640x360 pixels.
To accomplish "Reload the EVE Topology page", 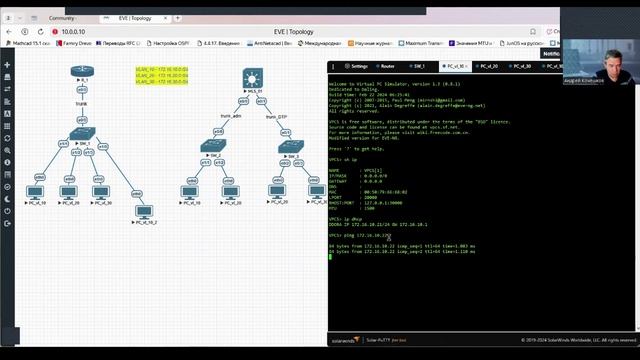I will (x=40, y=31).
